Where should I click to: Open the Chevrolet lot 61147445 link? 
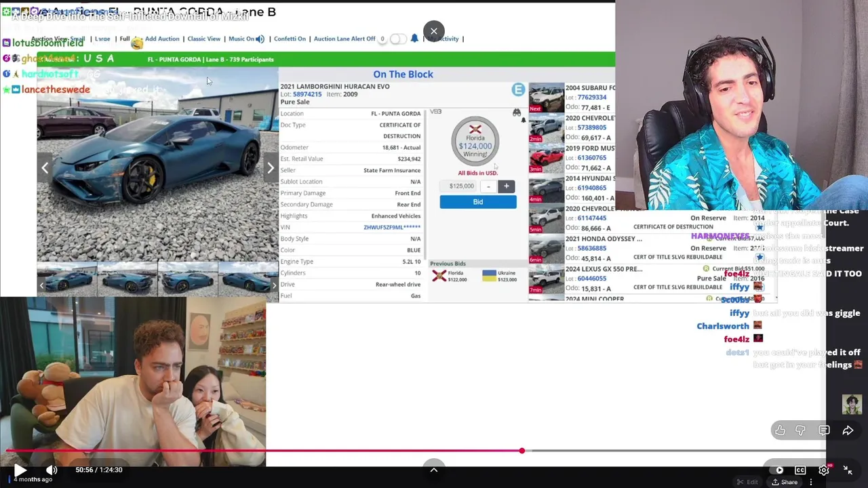coord(591,218)
